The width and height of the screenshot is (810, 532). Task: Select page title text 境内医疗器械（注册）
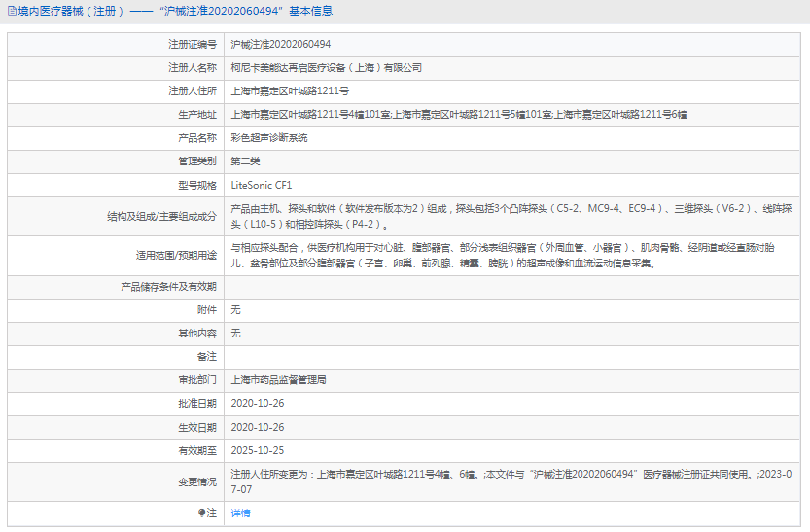(71, 11)
